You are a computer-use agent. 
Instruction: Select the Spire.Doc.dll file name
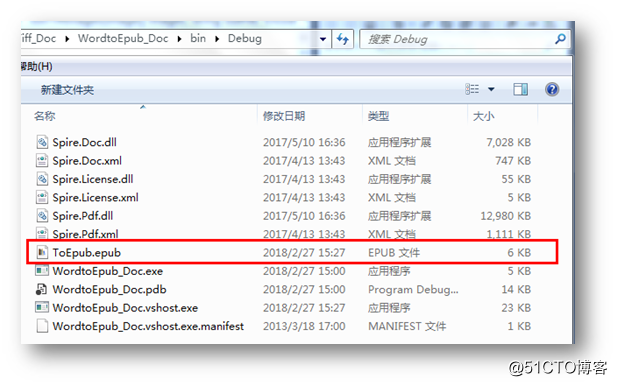[x=85, y=142]
